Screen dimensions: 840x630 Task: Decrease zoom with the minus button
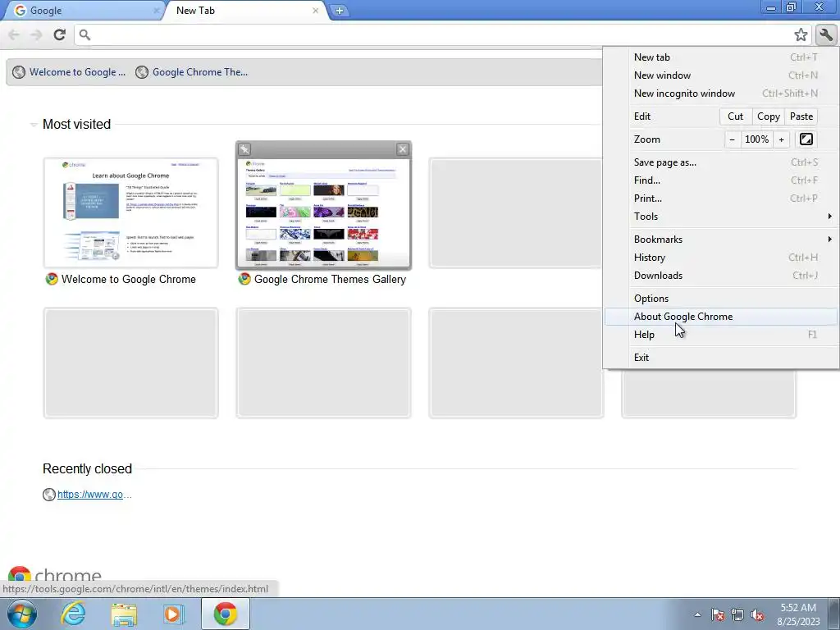click(x=732, y=139)
